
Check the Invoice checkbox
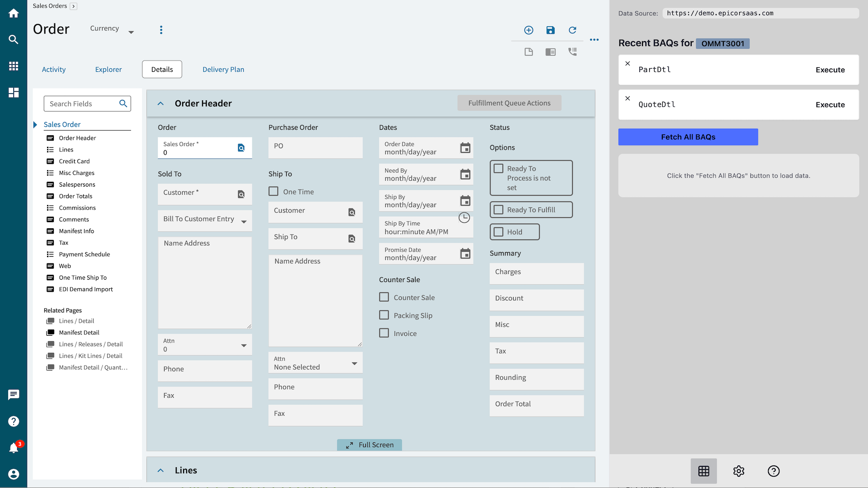pyautogui.click(x=384, y=333)
